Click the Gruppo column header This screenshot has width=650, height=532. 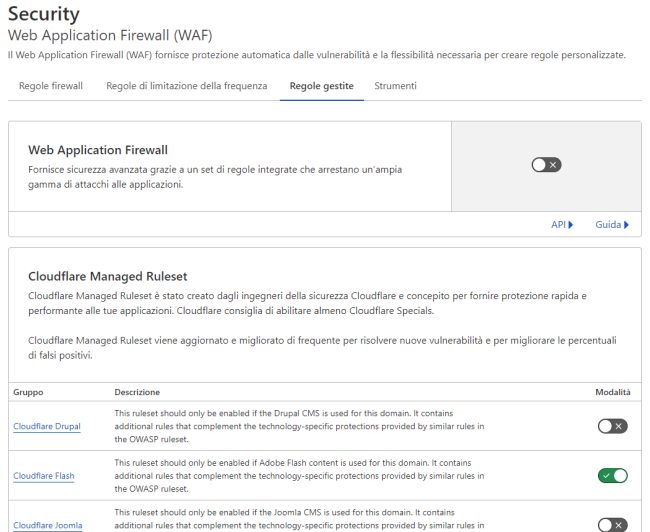coord(28,392)
